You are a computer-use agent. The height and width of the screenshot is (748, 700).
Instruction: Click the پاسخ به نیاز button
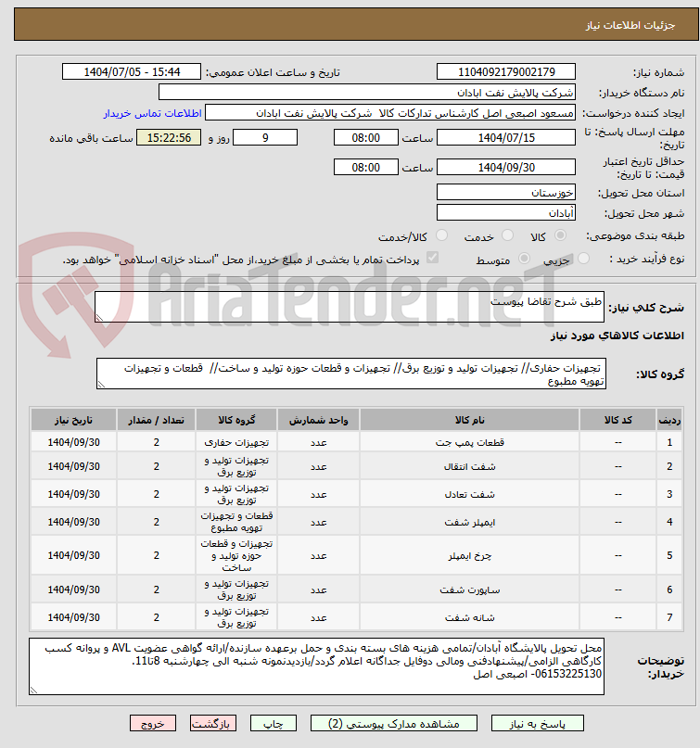tap(538, 724)
